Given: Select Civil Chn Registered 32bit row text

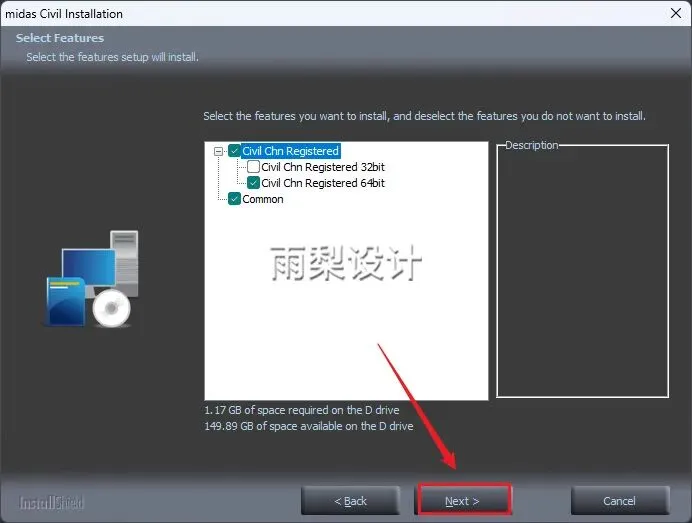Looking at the screenshot, I should (323, 167).
